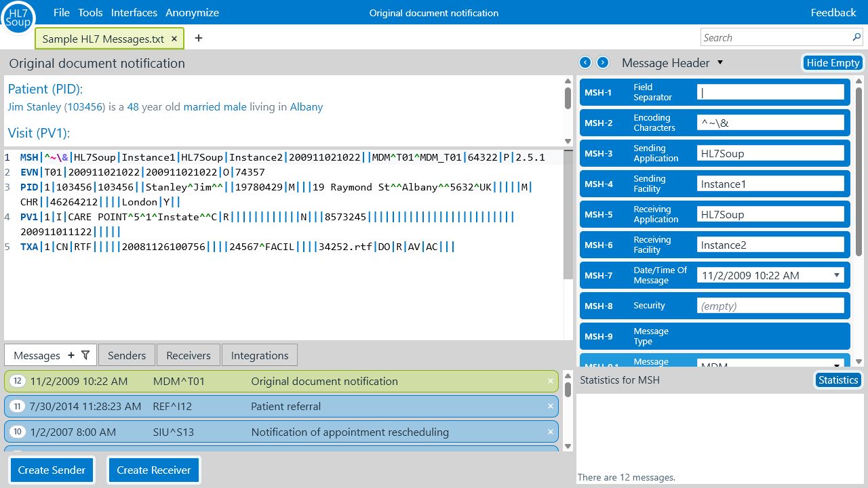The width and height of the screenshot is (868, 488).
Task: Open the Interfaces menu
Action: 134,13
